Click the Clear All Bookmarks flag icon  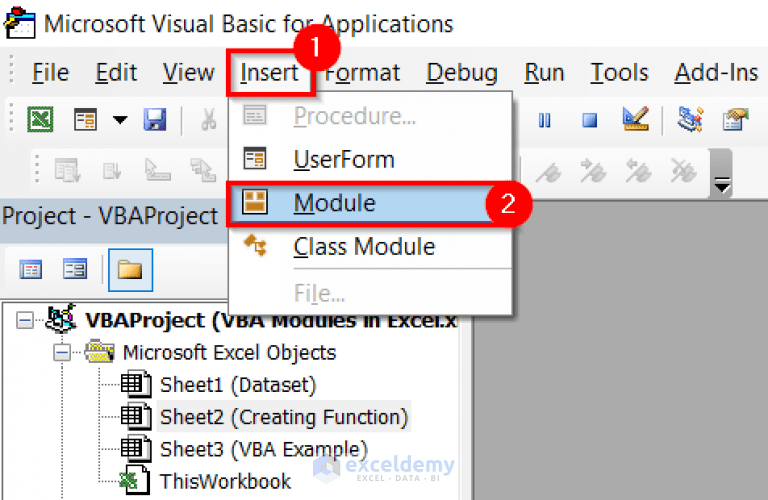point(683,171)
